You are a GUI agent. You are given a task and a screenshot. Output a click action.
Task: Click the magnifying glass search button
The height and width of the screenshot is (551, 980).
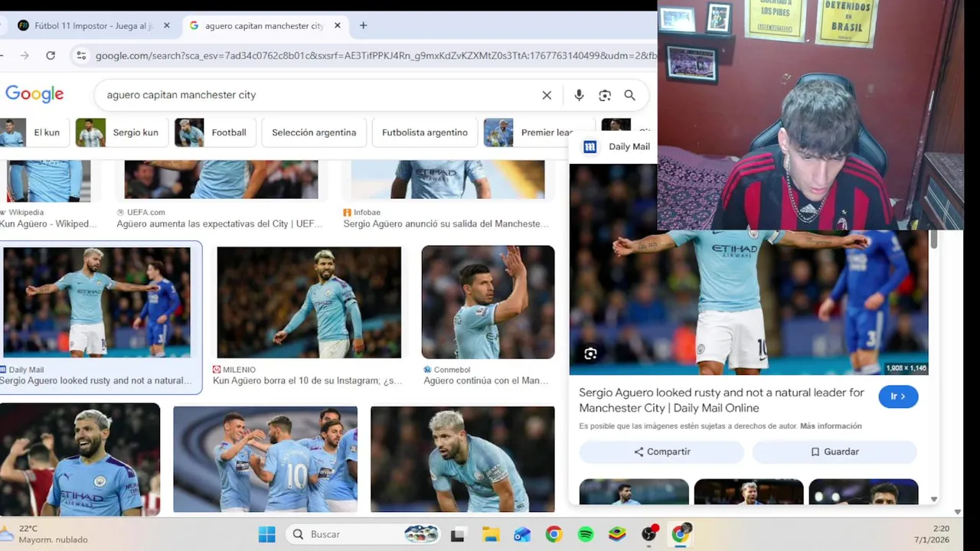click(x=629, y=95)
